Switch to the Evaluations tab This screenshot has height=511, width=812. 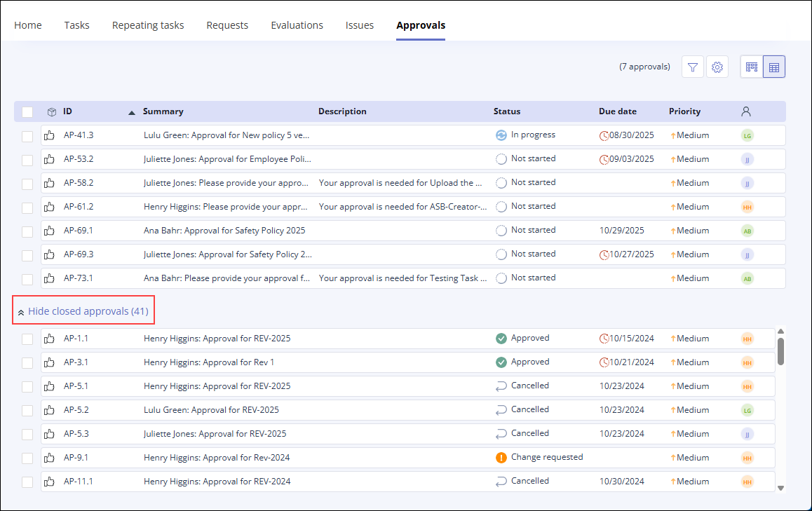[x=297, y=25]
